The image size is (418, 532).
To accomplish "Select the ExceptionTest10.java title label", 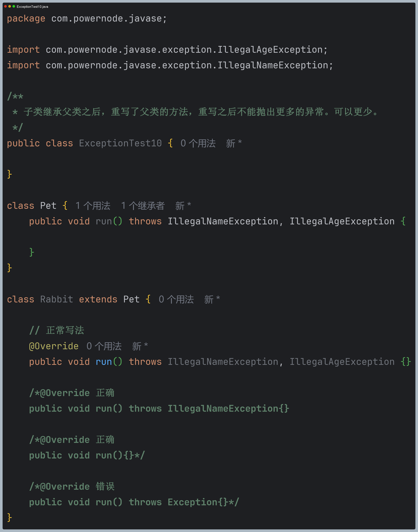I will pos(32,7).
